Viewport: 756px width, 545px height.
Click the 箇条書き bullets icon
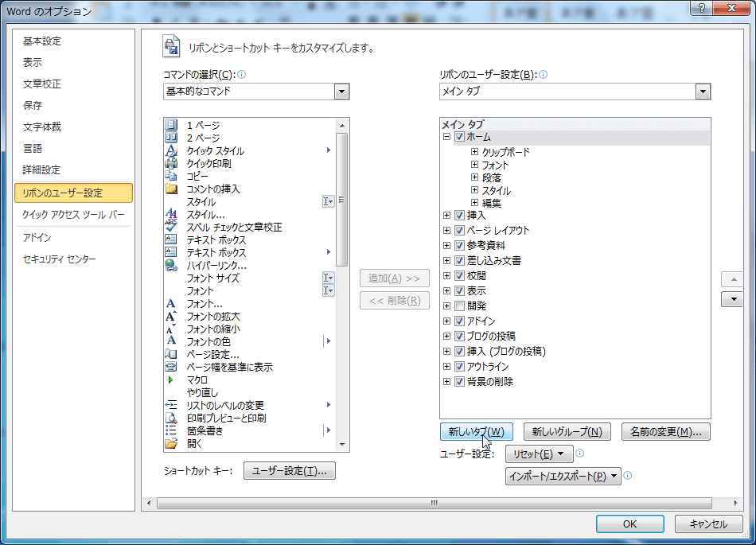click(x=171, y=430)
